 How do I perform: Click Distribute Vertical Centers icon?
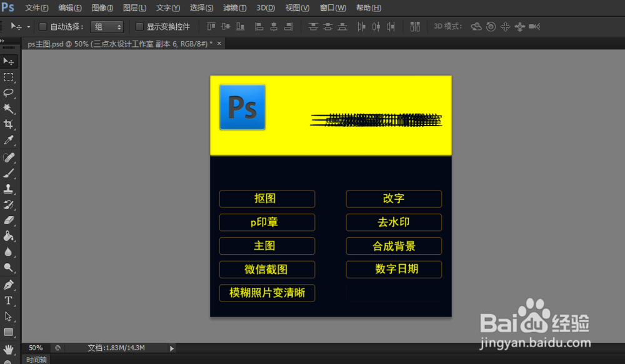click(x=327, y=27)
